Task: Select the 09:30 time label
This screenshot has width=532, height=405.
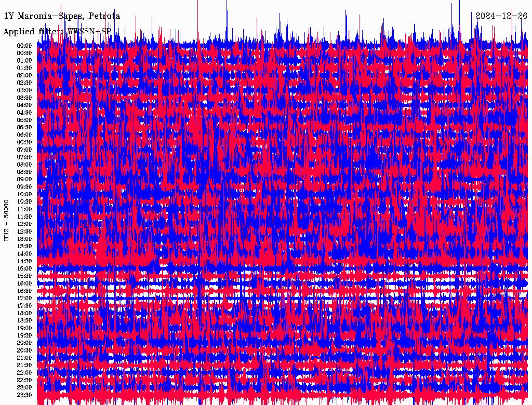Action: [x=24, y=187]
